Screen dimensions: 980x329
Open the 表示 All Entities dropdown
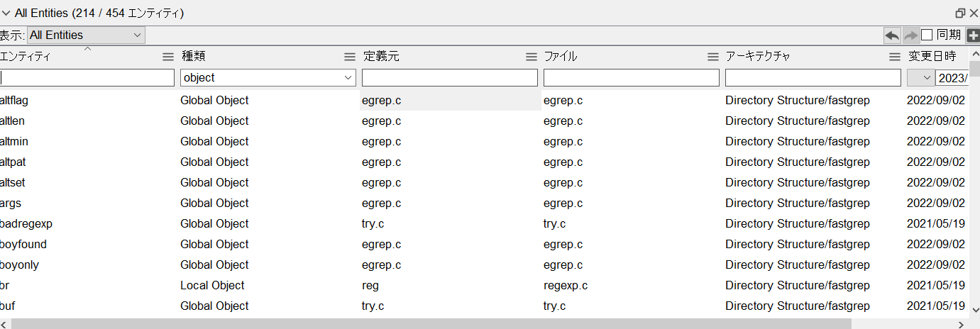86,35
